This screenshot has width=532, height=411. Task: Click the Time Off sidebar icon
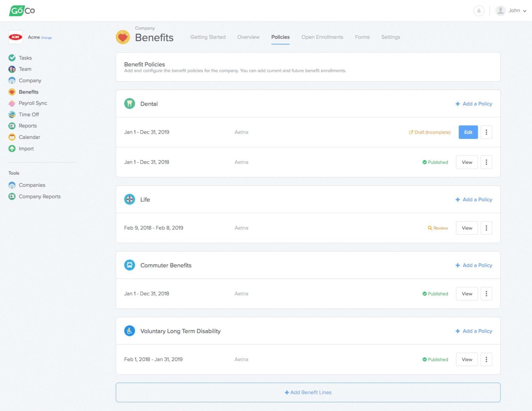coord(12,114)
